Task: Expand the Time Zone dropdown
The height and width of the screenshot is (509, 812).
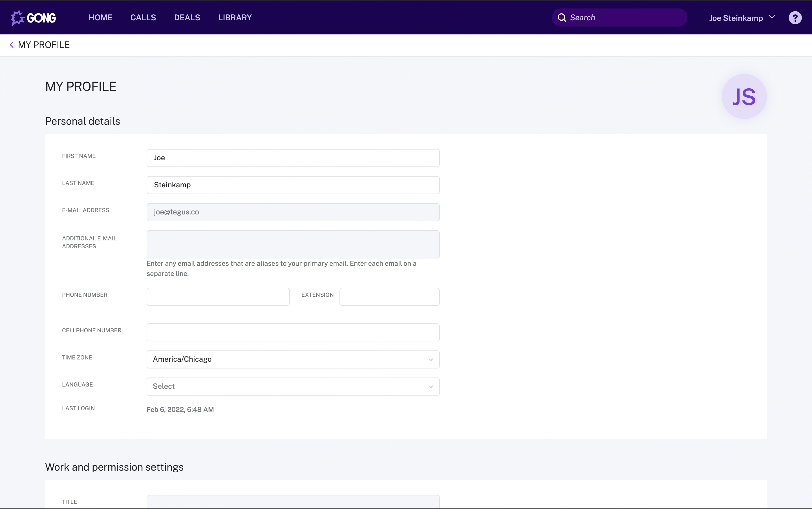Action: [293, 359]
